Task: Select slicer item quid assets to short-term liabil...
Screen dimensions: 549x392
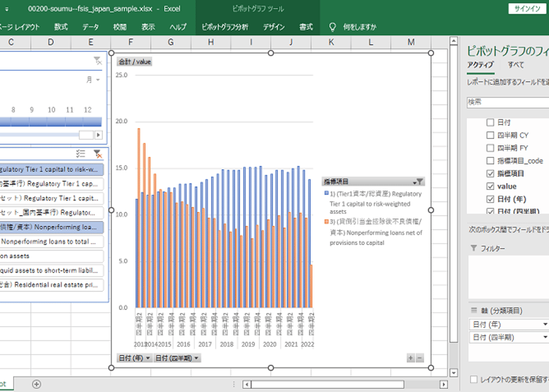Action: [51, 271]
